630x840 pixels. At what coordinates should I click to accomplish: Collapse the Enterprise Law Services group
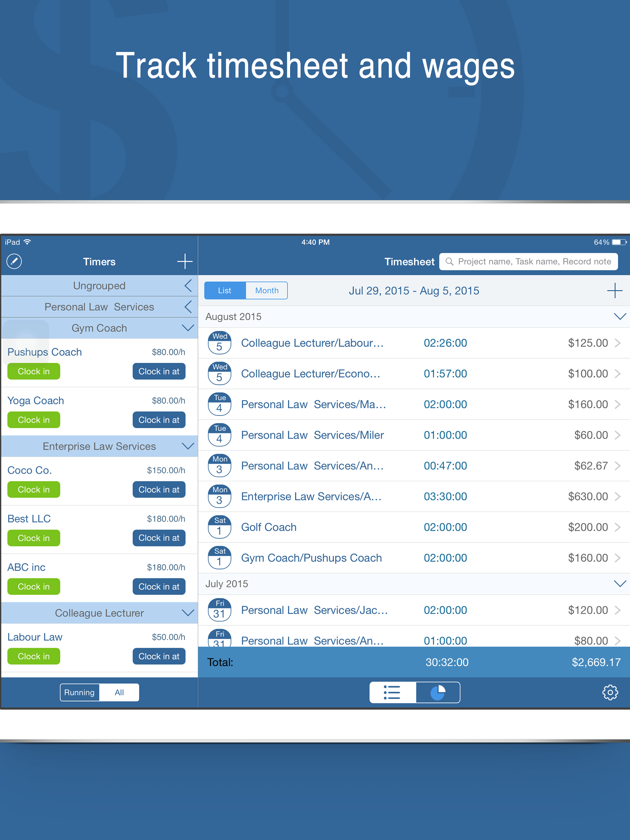(188, 446)
